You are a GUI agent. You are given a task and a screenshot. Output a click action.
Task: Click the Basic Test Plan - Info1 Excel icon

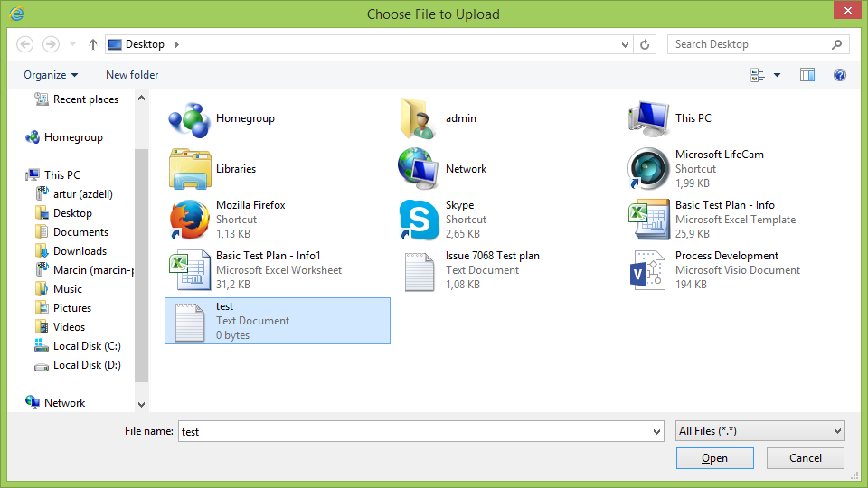190,270
